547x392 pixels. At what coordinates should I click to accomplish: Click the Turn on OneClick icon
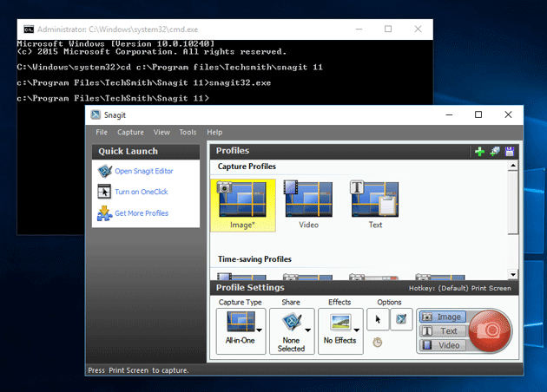coord(104,192)
